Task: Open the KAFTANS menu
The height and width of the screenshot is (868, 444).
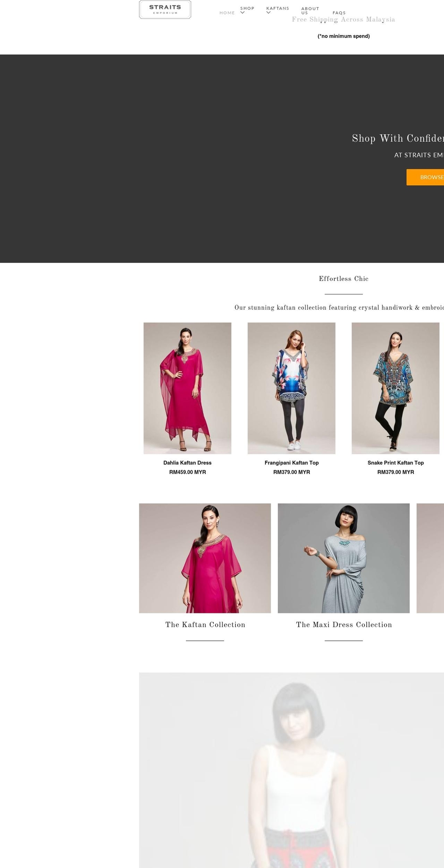Action: [277, 8]
